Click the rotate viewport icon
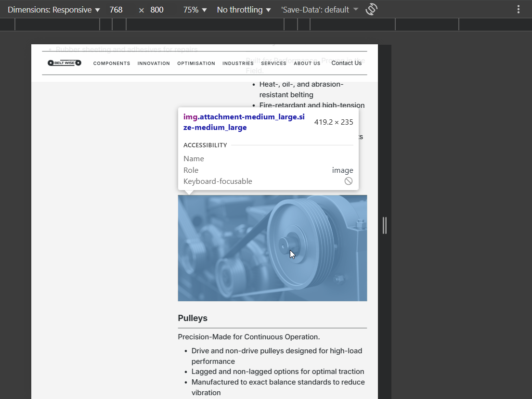Viewport: 532px width, 399px height. (372, 10)
